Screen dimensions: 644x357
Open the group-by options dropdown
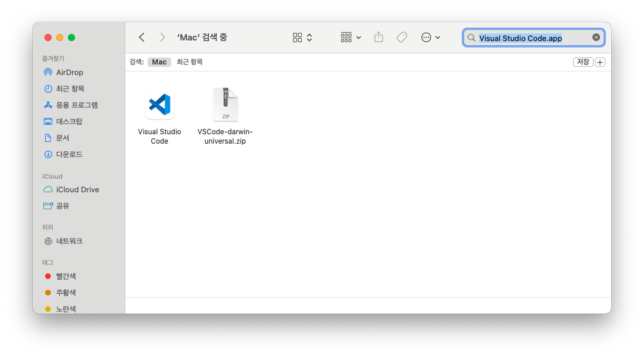click(x=351, y=38)
